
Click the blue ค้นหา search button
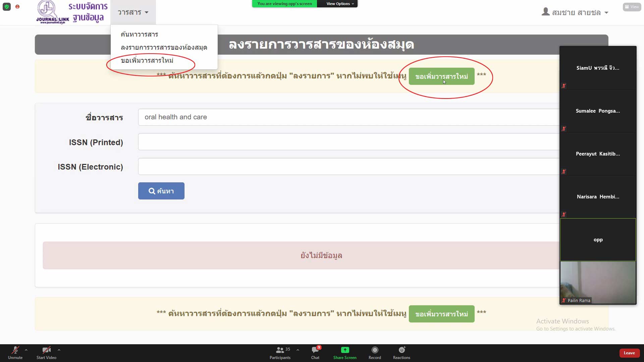tap(161, 191)
